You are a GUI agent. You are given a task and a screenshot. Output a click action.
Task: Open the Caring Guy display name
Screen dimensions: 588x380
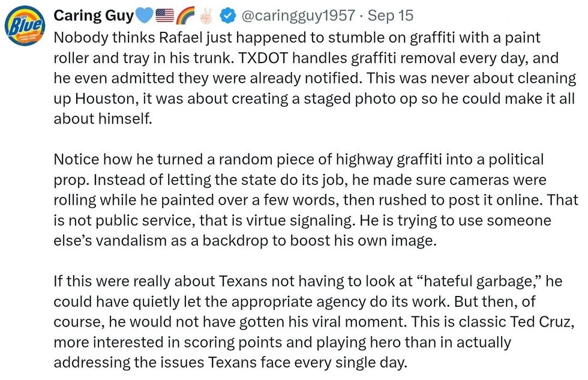(x=94, y=16)
